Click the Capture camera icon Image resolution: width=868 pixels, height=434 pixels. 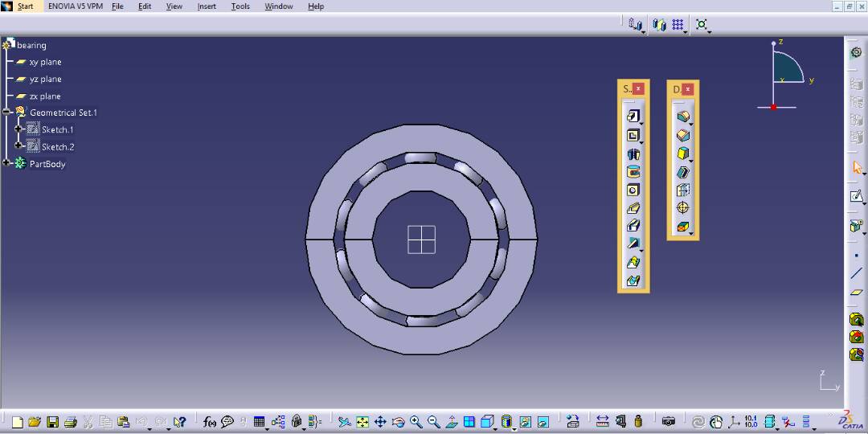[x=668, y=422]
